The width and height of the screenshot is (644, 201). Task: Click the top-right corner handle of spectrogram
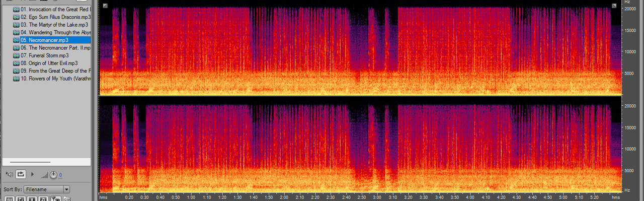(614, 6)
